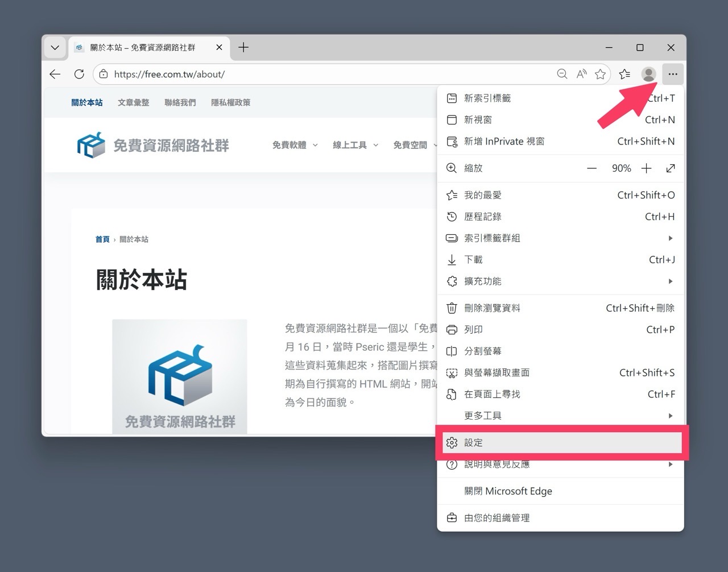Open the browser ellipsis menu icon
This screenshot has width=728, height=572.
[672, 74]
